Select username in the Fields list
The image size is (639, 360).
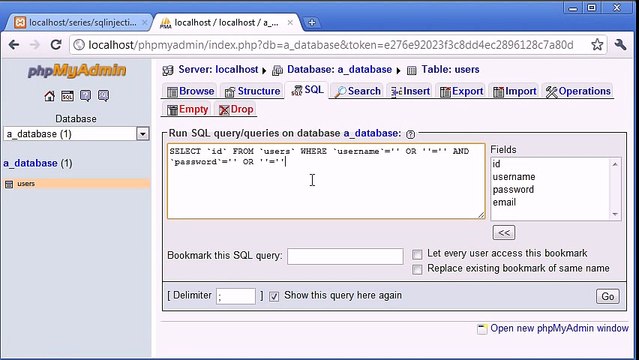[x=514, y=177]
